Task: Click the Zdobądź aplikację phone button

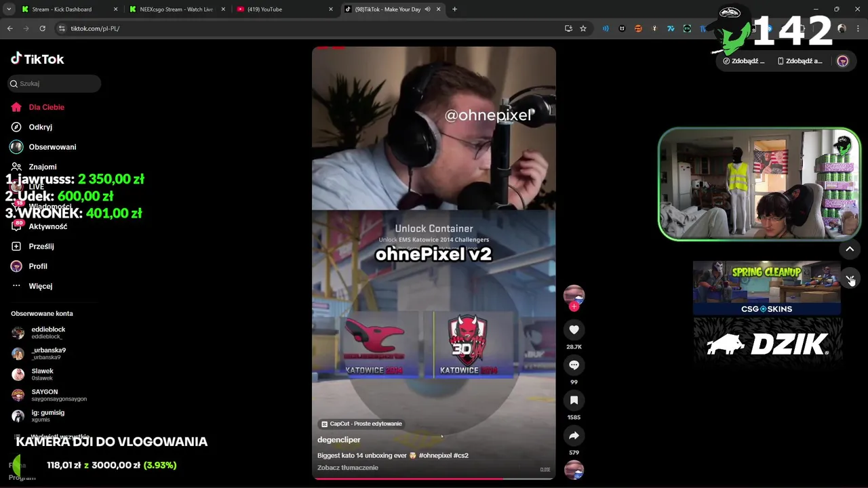Action: [x=800, y=61]
